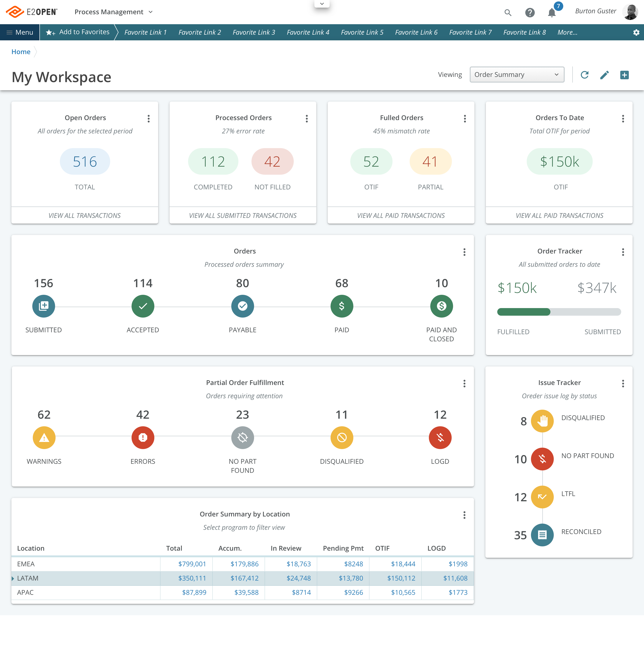
Task: Click the red Errors status icon
Action: pos(143,438)
